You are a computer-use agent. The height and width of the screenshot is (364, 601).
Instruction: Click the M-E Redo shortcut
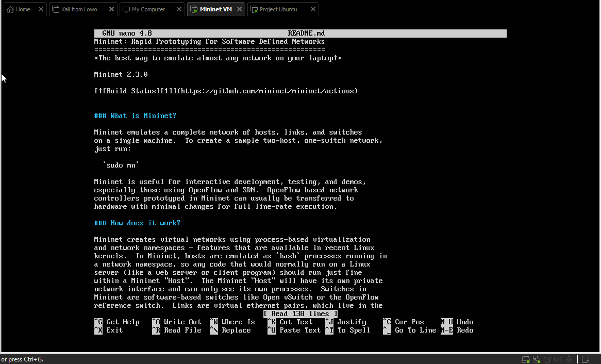[457, 330]
